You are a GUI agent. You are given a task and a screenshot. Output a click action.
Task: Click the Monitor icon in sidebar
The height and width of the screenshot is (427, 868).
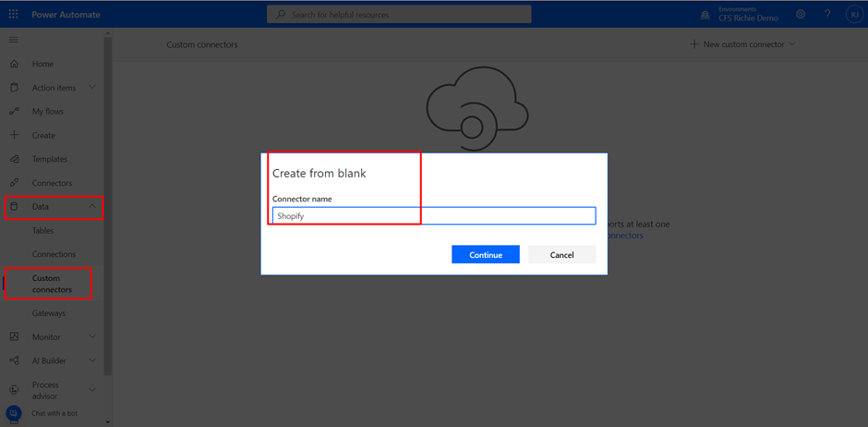coord(15,336)
